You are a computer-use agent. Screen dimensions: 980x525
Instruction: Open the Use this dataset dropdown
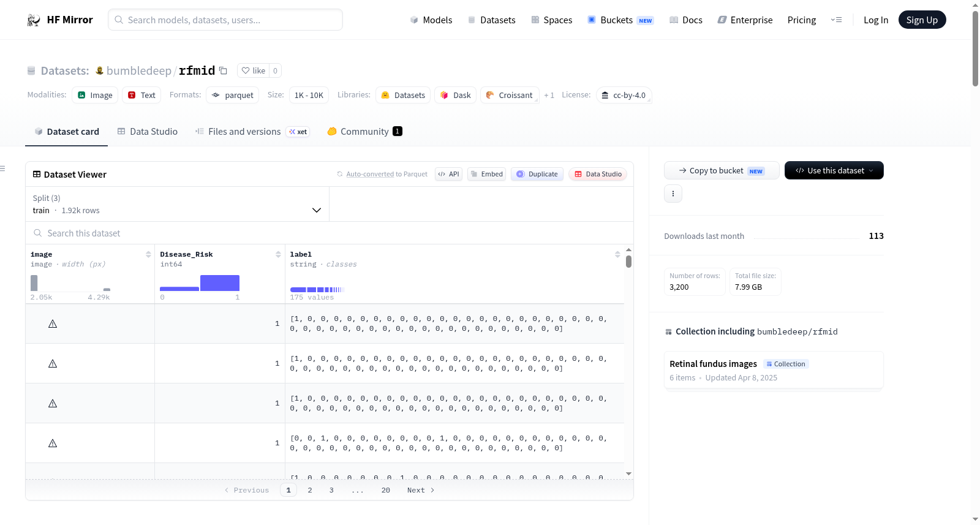tap(834, 170)
